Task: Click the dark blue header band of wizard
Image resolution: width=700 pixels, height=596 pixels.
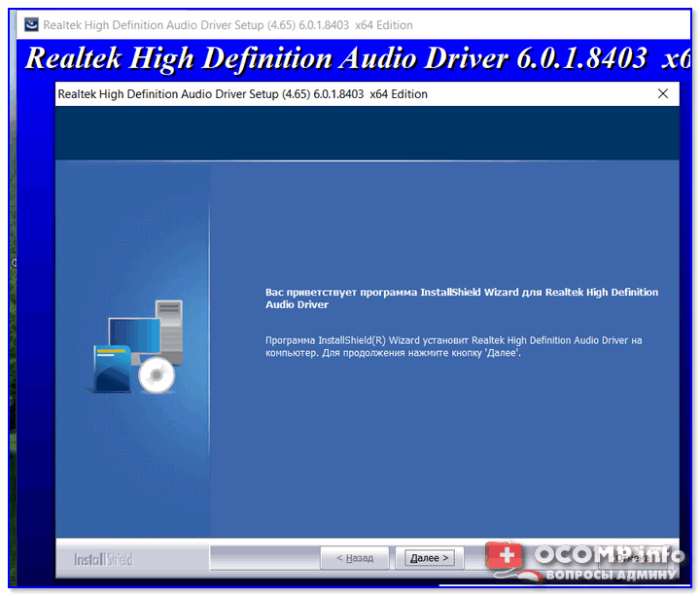Action: (x=367, y=134)
